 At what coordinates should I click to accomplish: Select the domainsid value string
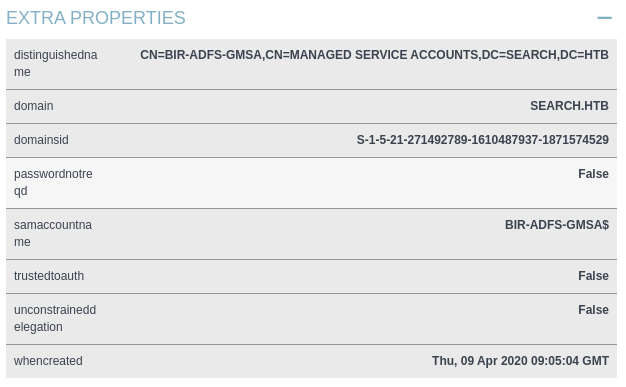pyautogui.click(x=482, y=140)
